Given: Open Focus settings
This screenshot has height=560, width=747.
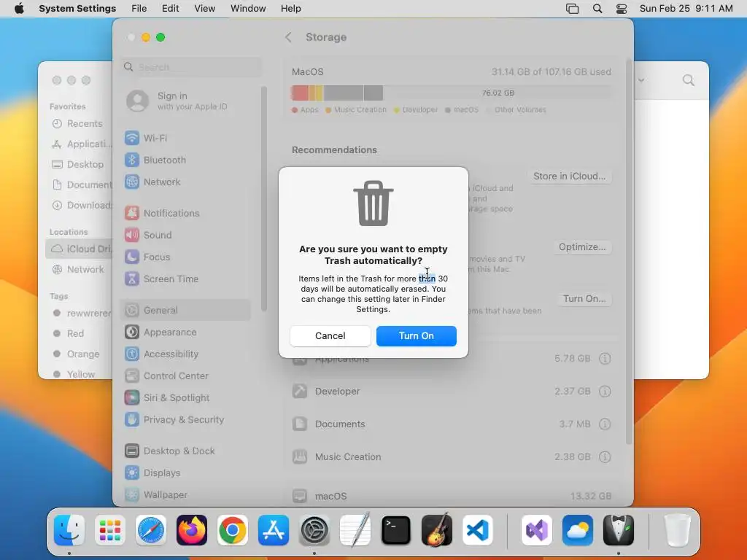Looking at the screenshot, I should [x=186, y=257].
